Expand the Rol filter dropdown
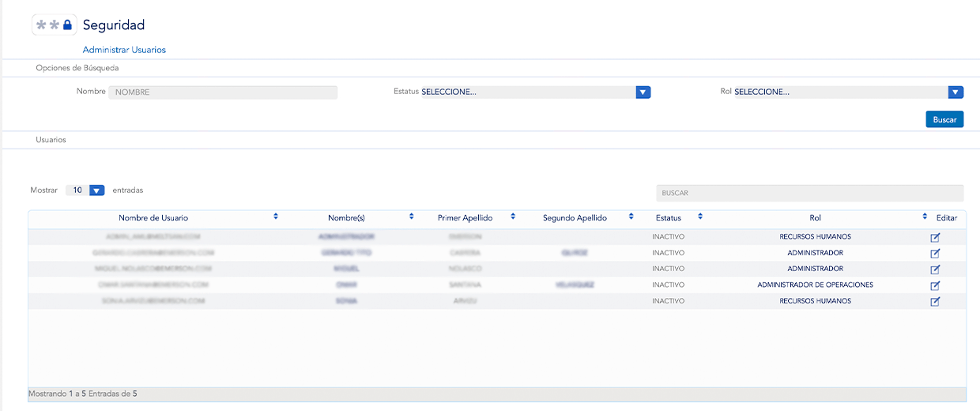The height and width of the screenshot is (411, 980). [x=955, y=92]
